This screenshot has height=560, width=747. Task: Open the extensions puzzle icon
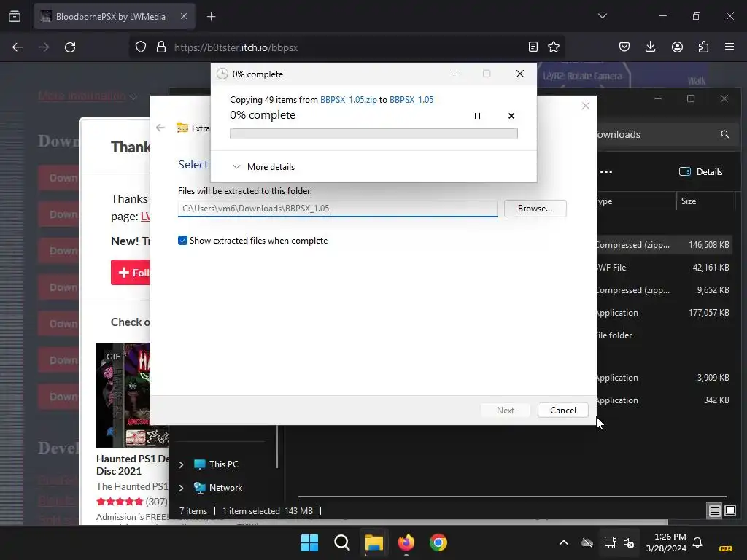click(703, 47)
